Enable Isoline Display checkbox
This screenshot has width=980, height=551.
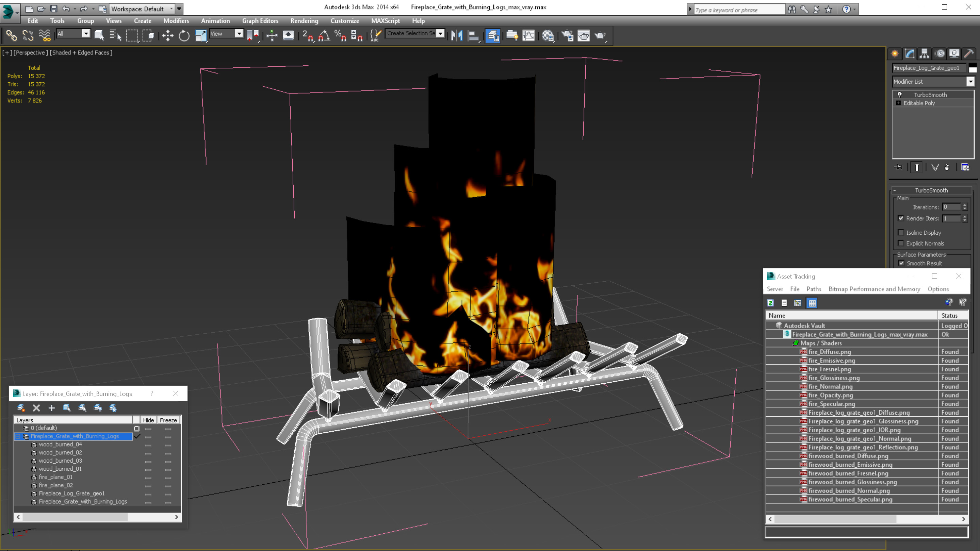coord(901,232)
